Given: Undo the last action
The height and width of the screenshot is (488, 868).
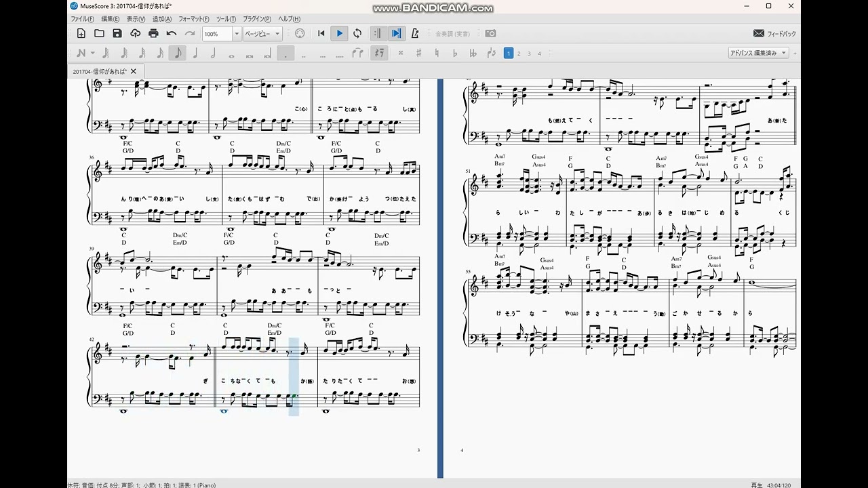Looking at the screenshot, I should [172, 33].
